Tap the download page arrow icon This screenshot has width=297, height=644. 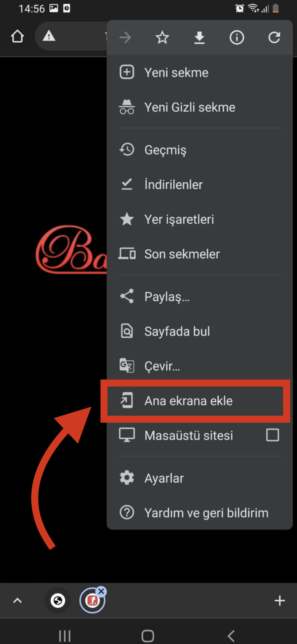pos(199,38)
